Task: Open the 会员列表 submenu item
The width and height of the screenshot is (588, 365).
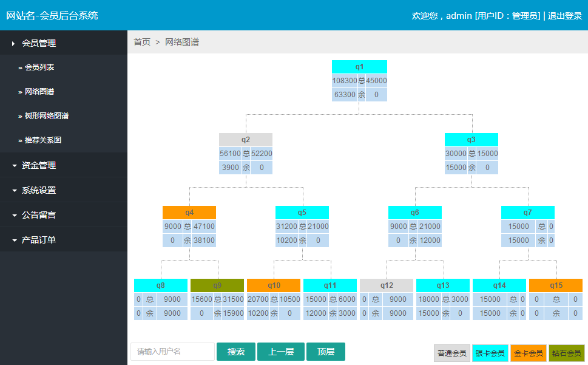Action: pos(39,67)
